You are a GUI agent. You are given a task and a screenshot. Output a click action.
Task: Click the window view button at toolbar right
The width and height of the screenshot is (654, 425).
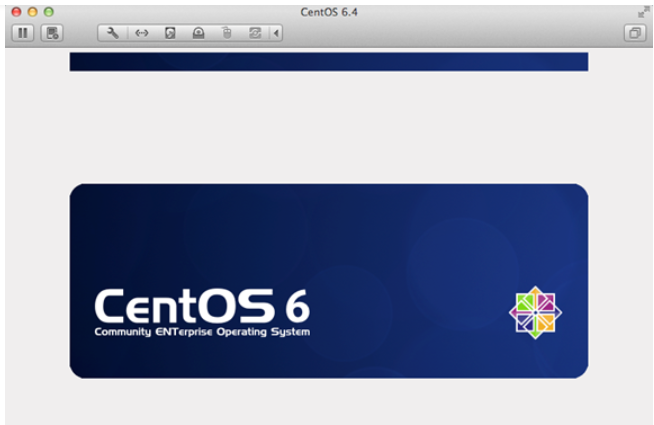tap(634, 33)
